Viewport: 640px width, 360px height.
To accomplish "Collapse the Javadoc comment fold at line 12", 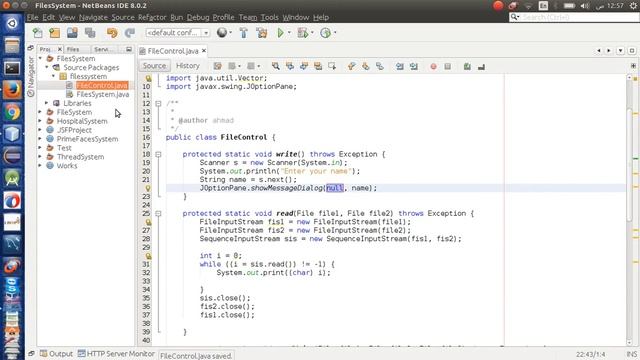I will (158, 104).
